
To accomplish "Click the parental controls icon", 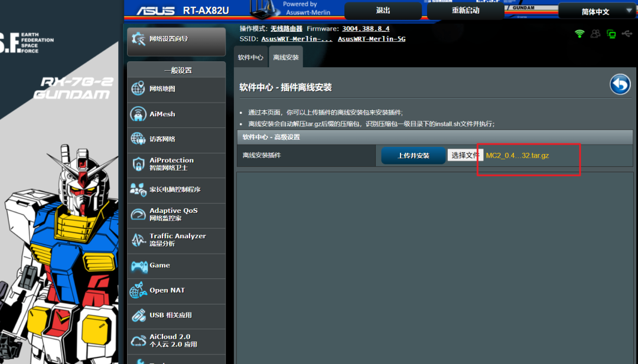I will (x=138, y=189).
